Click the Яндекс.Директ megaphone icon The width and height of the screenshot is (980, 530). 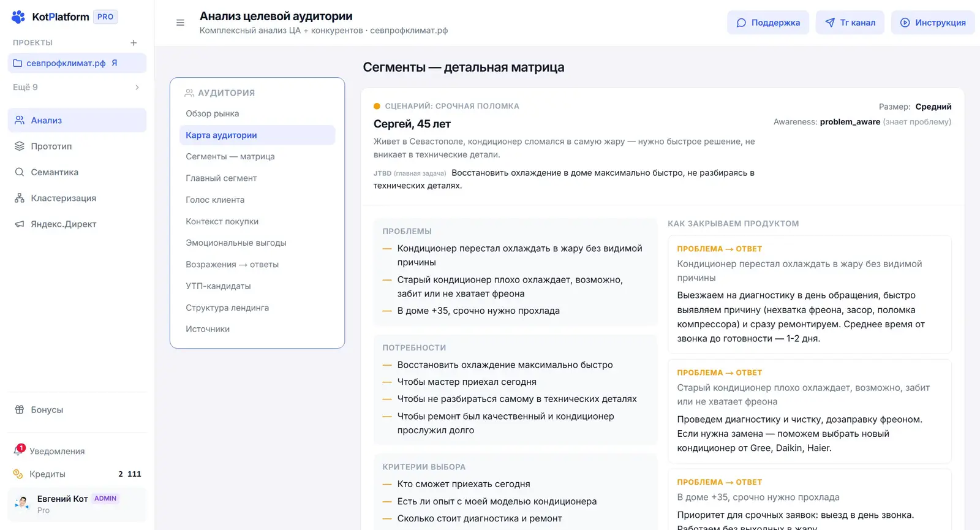(x=20, y=224)
